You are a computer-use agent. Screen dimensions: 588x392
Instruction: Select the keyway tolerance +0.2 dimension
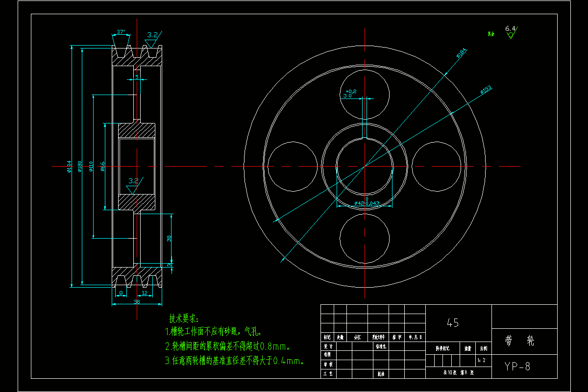point(350,94)
